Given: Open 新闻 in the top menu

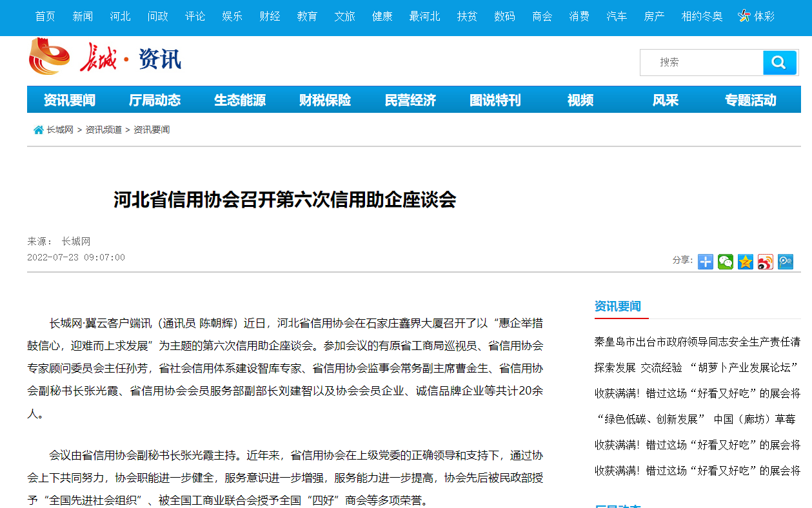Looking at the screenshot, I should click(83, 17).
